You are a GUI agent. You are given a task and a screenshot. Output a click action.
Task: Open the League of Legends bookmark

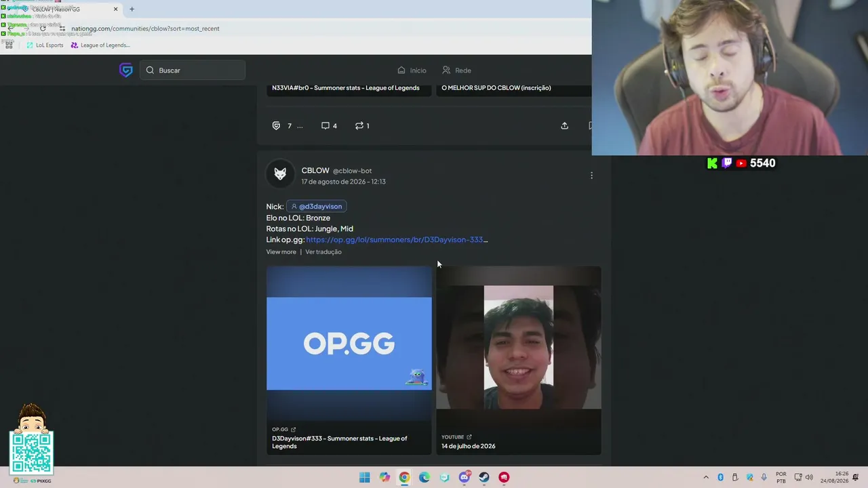[x=100, y=45]
